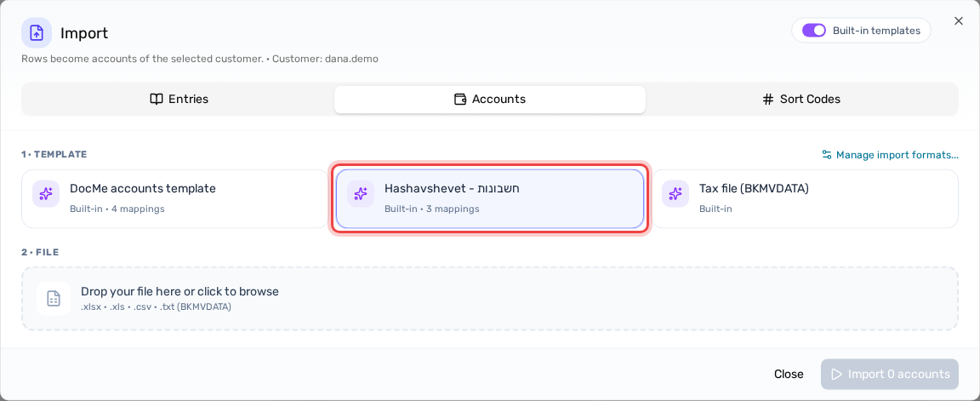Click the spreadsheet file icon in drop zone
Screen dimensions: 980x401
point(53,298)
